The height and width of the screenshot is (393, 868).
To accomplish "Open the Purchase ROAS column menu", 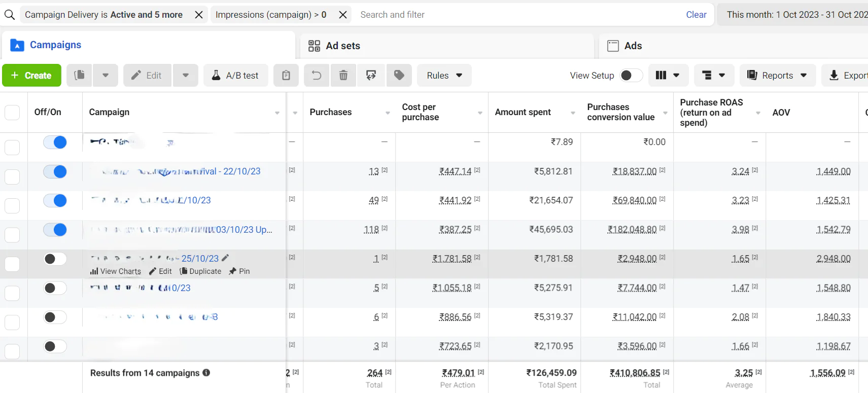I will coord(758,113).
